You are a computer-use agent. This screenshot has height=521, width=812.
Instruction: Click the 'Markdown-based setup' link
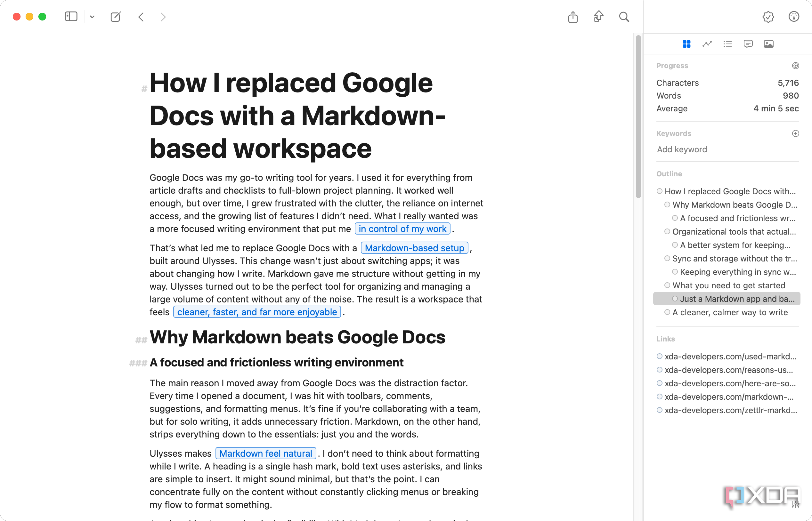415,248
